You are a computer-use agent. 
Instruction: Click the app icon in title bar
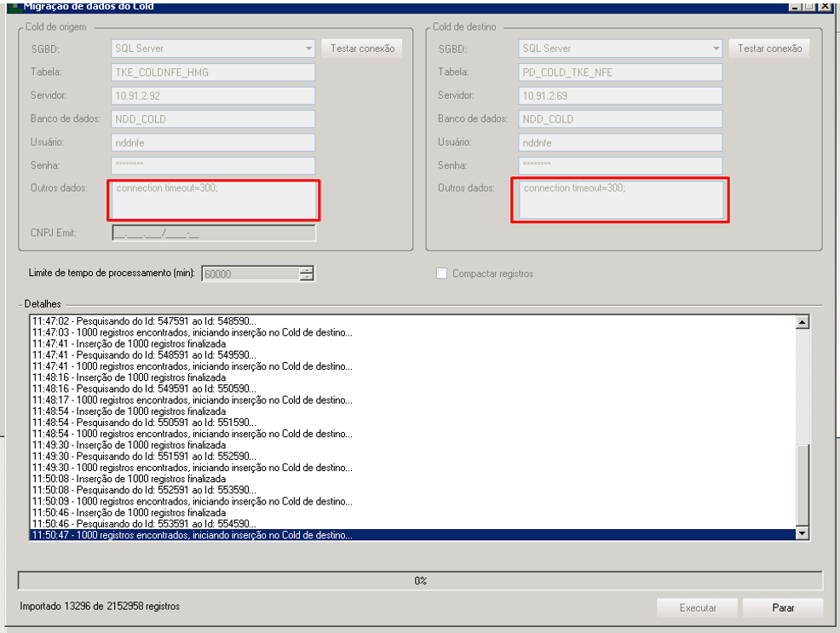(x=14, y=6)
